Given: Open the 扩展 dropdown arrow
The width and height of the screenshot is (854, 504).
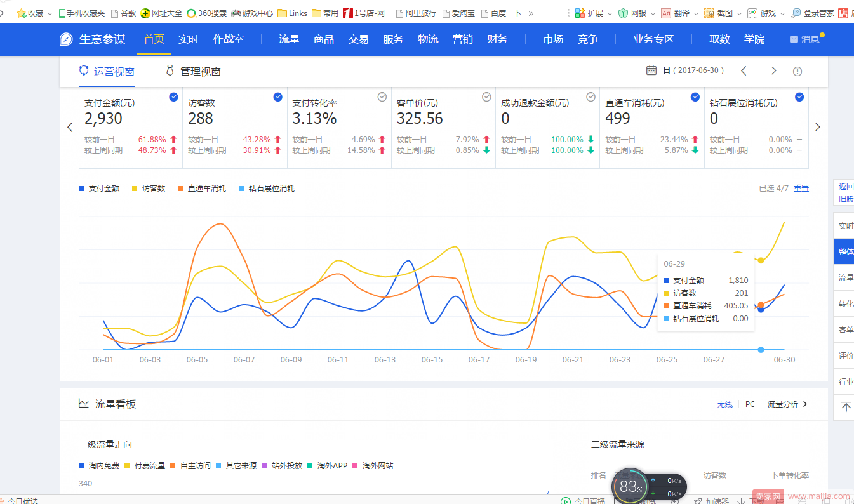Looking at the screenshot, I should (x=609, y=13).
